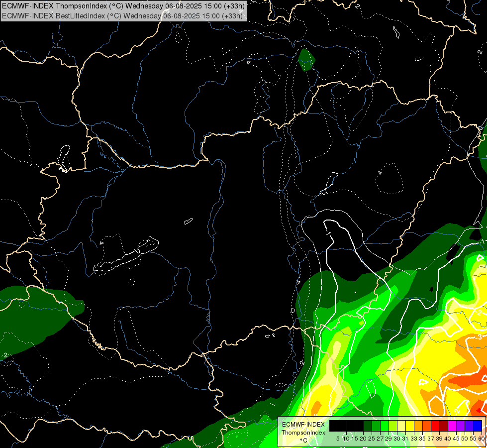This screenshot has width=487, height=448.
Task: Select the yellow 31–33 legend swatch
Action: pos(410,426)
